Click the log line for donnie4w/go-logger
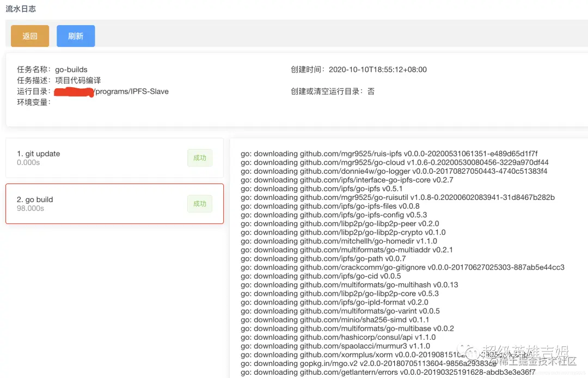Image resolution: width=588 pixels, height=378 pixels. tap(394, 171)
